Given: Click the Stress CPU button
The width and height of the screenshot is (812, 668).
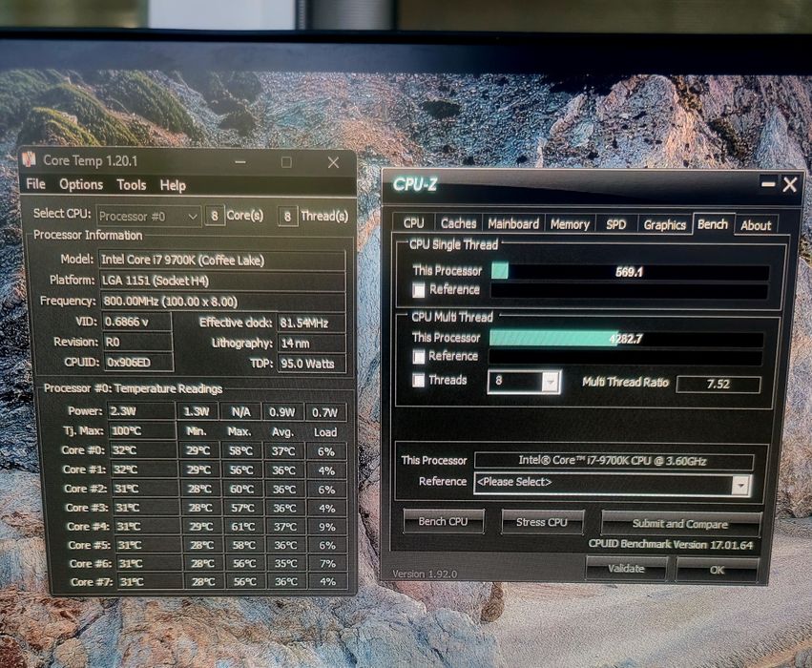Looking at the screenshot, I should tap(542, 522).
